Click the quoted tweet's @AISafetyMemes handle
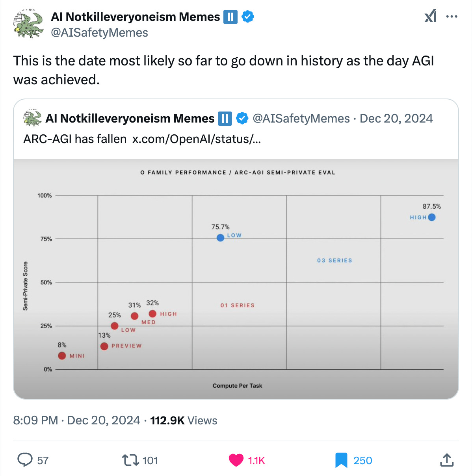 pyautogui.click(x=301, y=118)
